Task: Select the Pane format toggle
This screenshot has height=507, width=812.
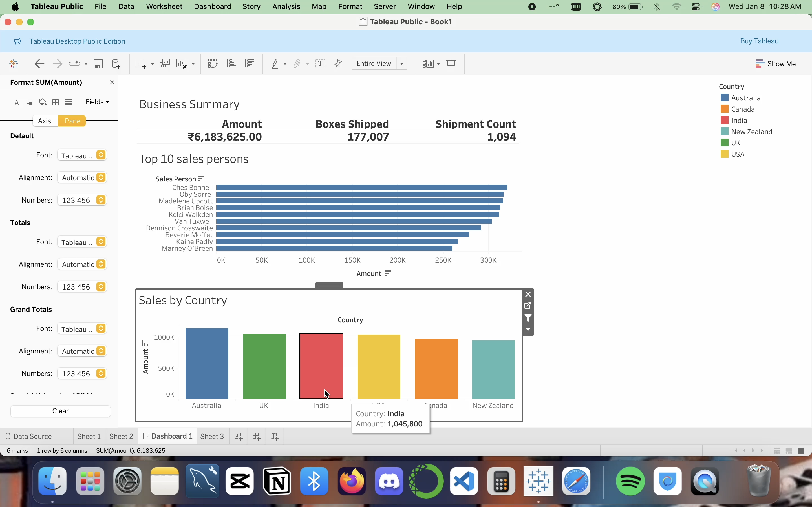Action: point(72,121)
